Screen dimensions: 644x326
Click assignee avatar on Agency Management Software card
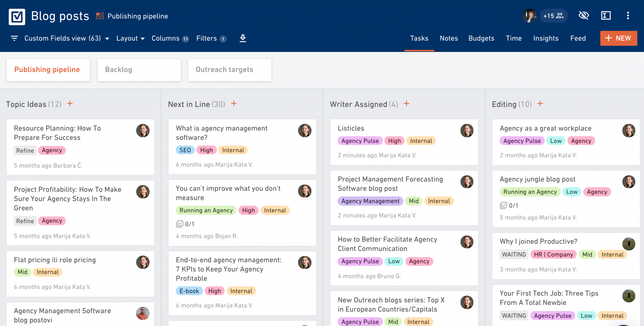pyautogui.click(x=143, y=313)
